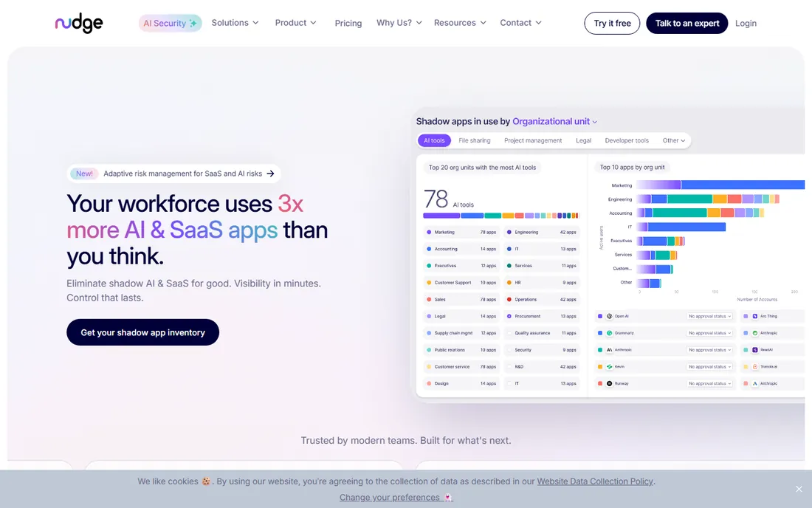
Task: Open Kevin's approval status dropdown
Action: pos(709,367)
